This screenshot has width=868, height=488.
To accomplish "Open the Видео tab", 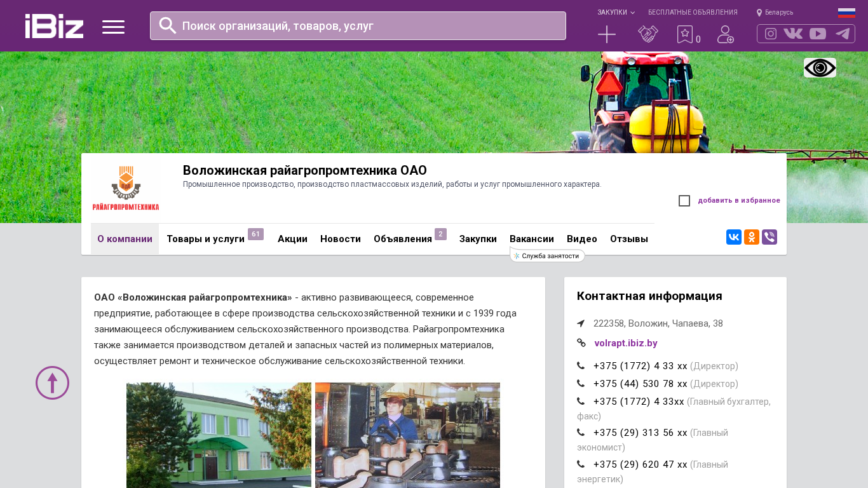I will (x=582, y=239).
